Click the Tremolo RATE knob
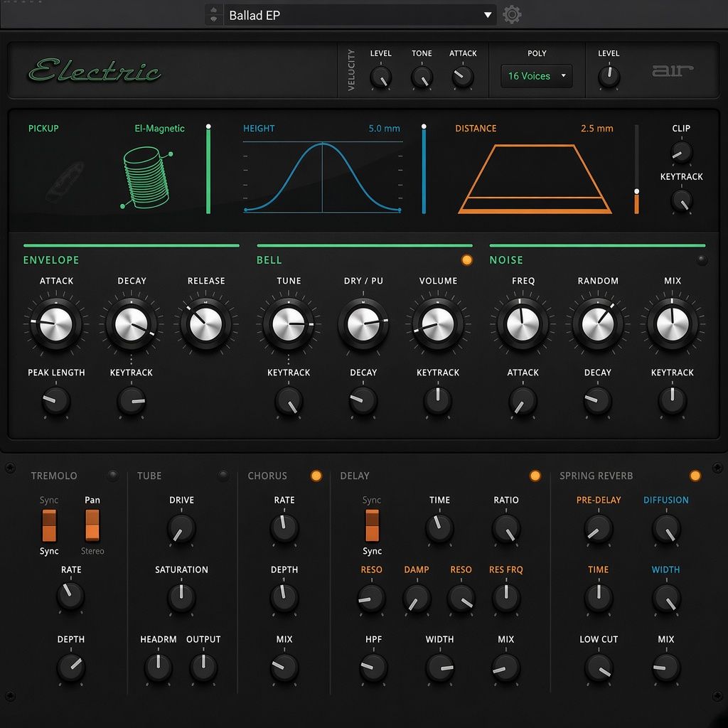Screen dimensions: 728x728 pyautogui.click(x=70, y=596)
